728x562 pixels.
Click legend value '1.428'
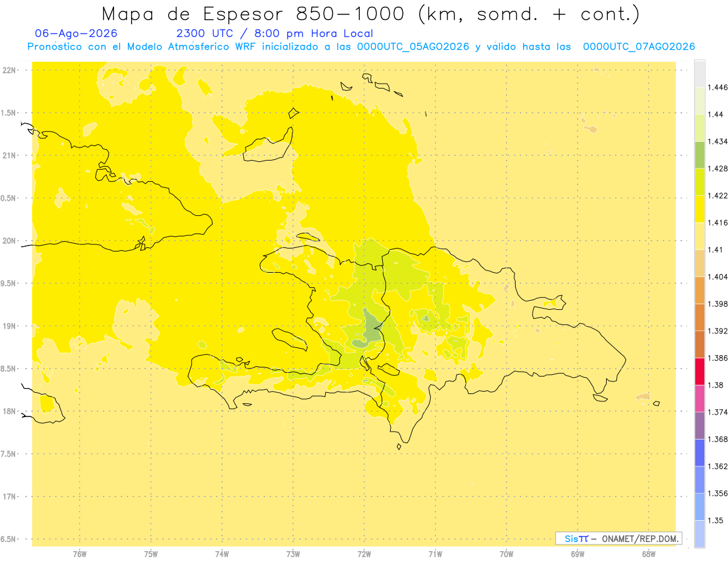click(x=718, y=169)
